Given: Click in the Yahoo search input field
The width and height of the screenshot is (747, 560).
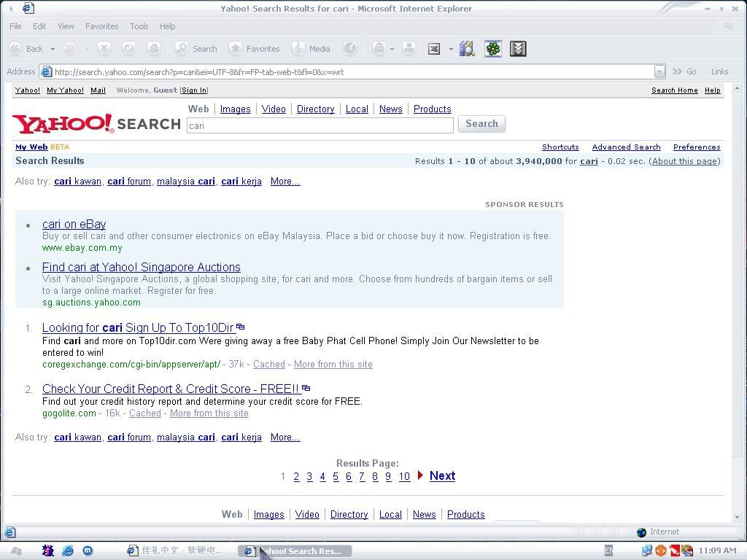Looking at the screenshot, I should point(320,125).
